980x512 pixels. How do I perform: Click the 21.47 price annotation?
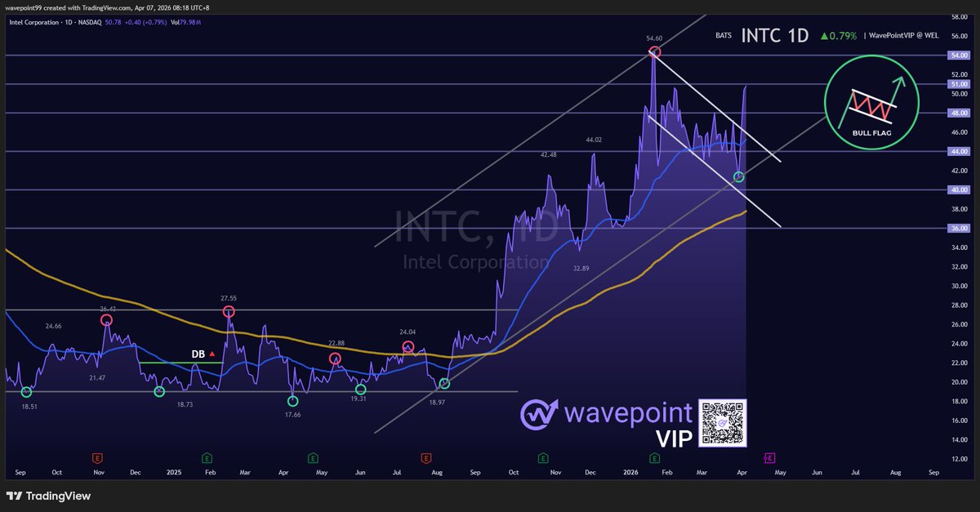[97, 377]
